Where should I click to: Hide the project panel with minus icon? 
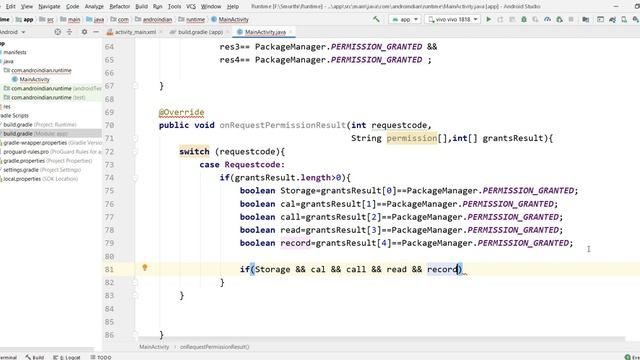click(96, 32)
